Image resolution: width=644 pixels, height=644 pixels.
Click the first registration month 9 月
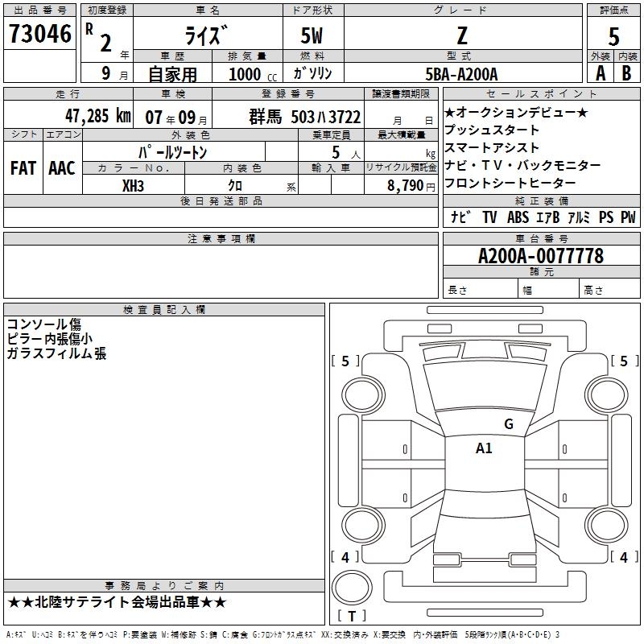click(114, 73)
